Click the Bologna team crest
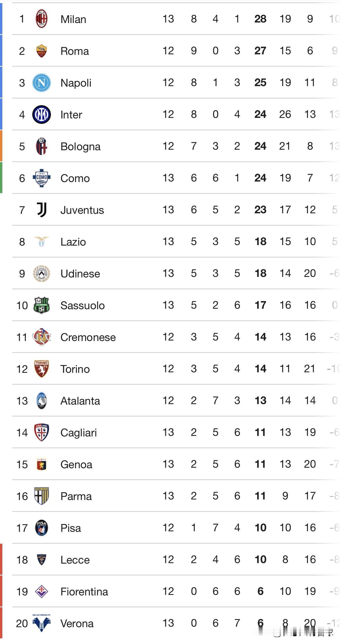This screenshot has width=341, height=644. point(41,146)
